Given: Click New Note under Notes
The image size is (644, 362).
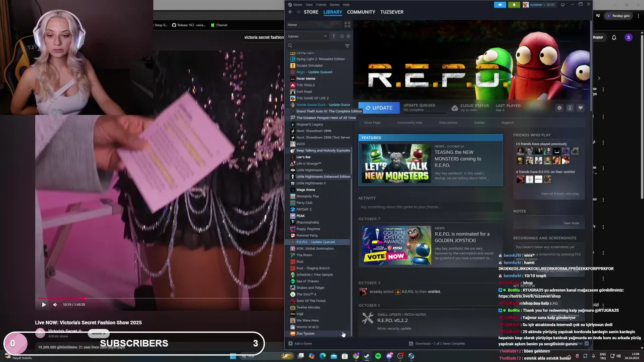Looking at the screenshot, I should (x=571, y=223).
